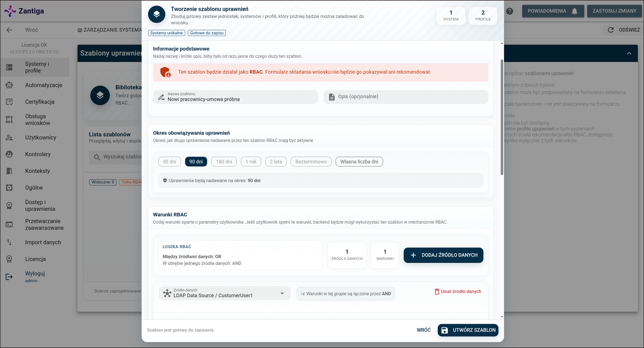The height and width of the screenshot is (348, 644).
Task: Open the help question mark icon
Action: pyautogui.click(x=509, y=11)
